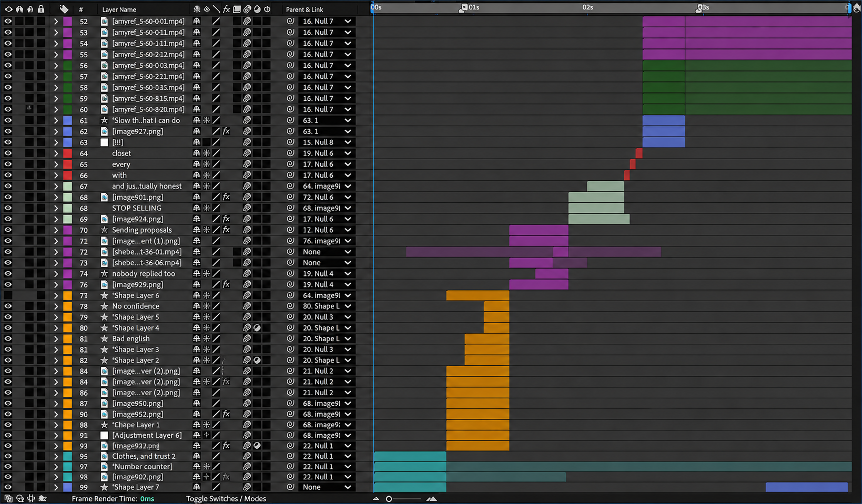Hide the 'No confidence' layer

[x=8, y=306]
